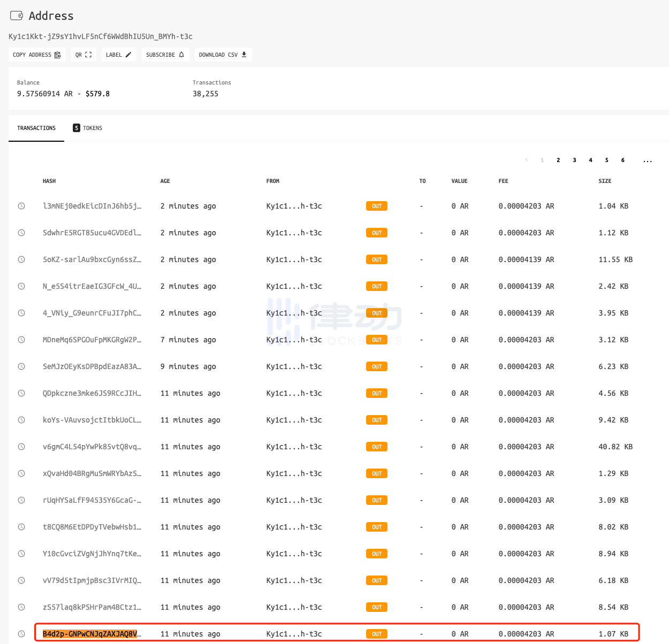Jump to pagination page 6

pos(622,160)
